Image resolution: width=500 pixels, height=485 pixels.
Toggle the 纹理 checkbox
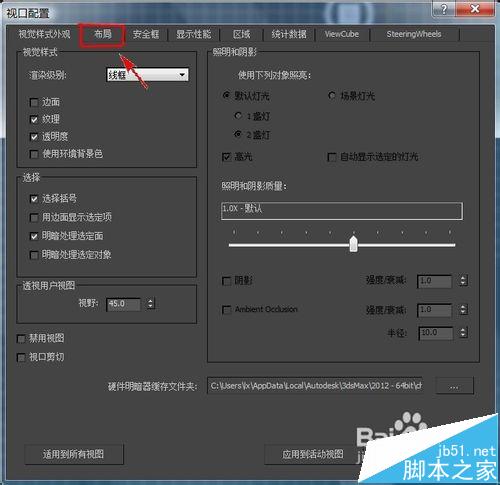click(34, 119)
